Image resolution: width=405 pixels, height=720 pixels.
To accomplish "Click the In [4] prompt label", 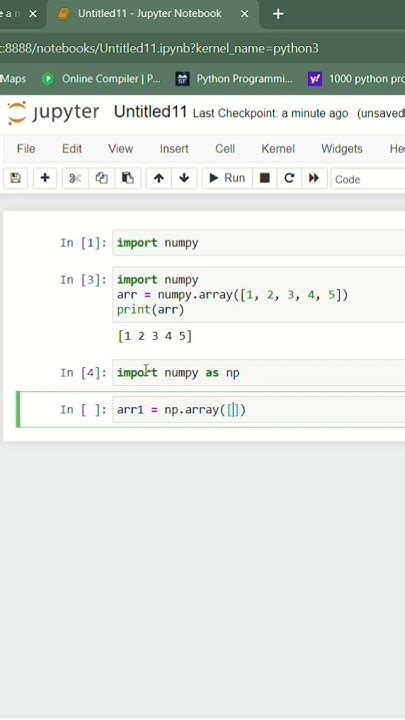I will pos(83,373).
